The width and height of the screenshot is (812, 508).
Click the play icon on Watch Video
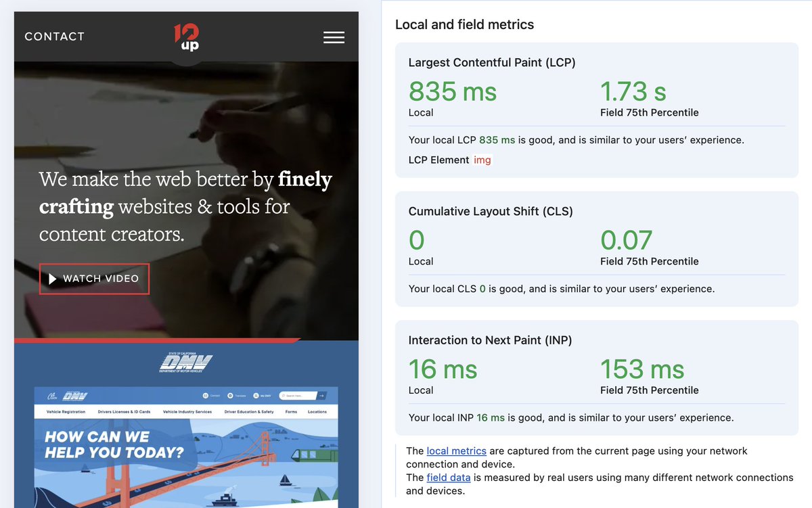(x=53, y=278)
